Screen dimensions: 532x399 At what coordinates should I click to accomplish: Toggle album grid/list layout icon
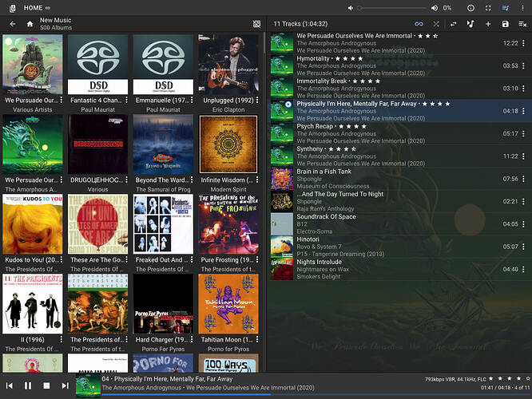(257, 24)
